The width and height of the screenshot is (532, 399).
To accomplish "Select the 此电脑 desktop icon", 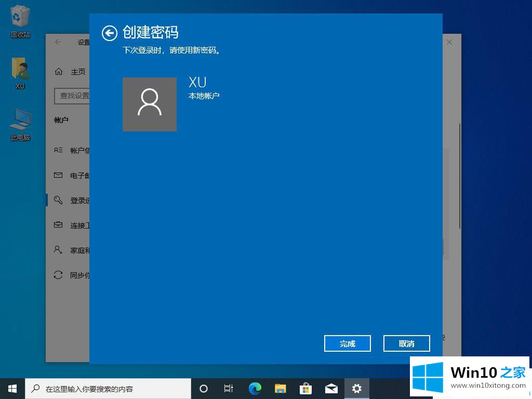I will [x=20, y=125].
